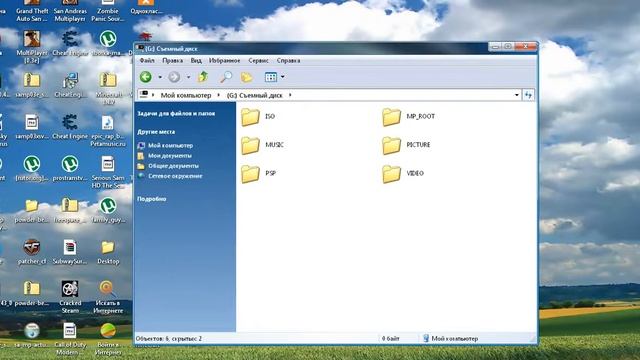Select Мой компьютер breadcrumb in address bar

tap(186, 95)
